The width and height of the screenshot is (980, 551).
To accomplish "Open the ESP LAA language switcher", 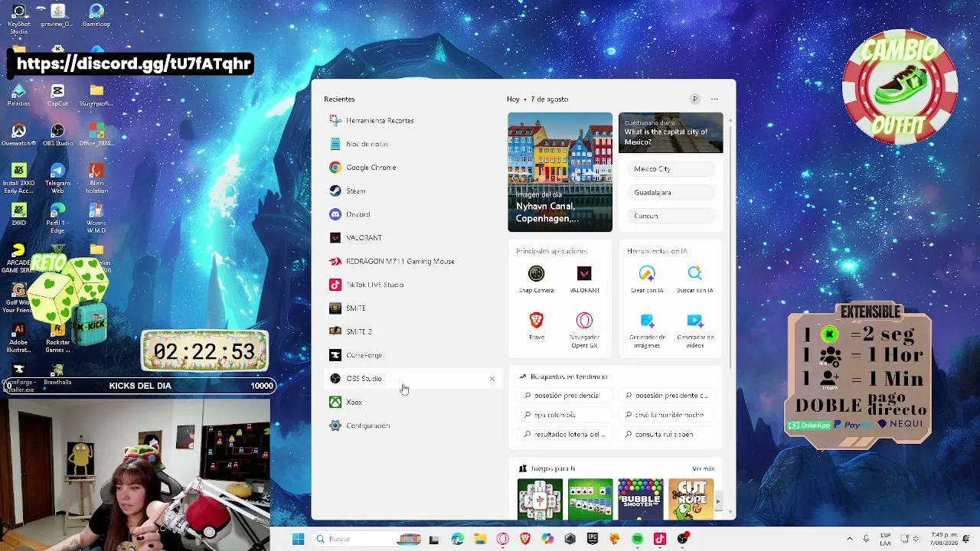I will pyautogui.click(x=885, y=540).
